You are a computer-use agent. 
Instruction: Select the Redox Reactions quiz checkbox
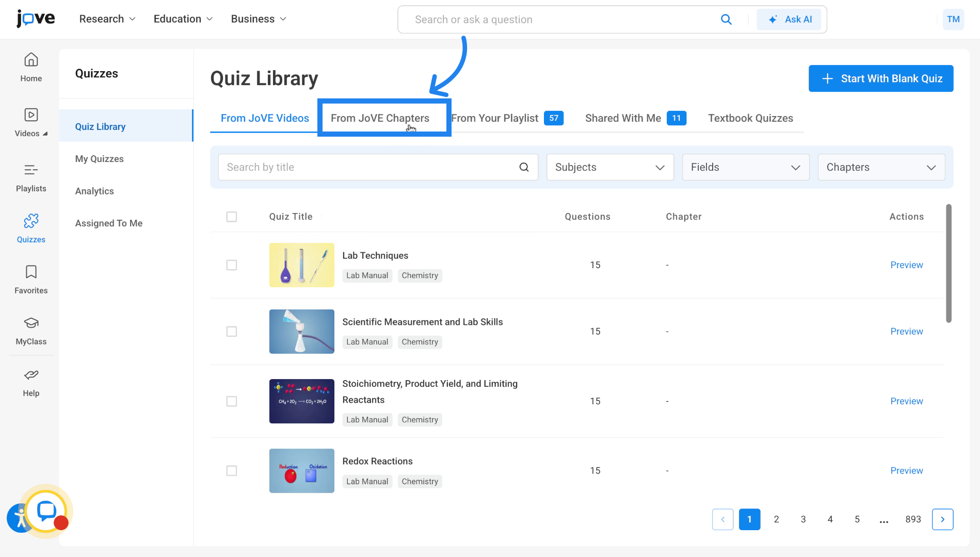pos(232,471)
